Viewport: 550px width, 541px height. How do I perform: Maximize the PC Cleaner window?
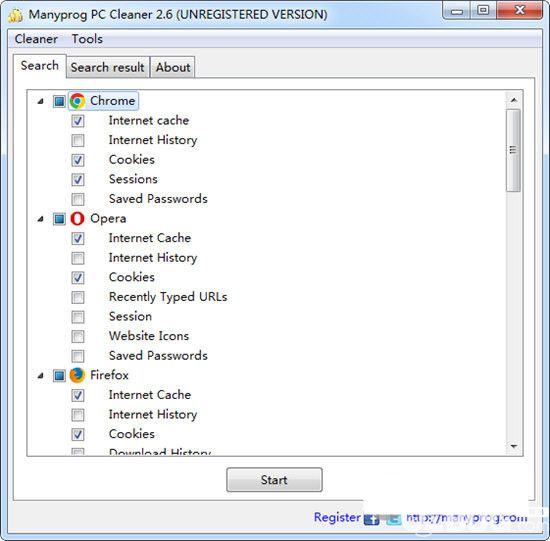point(483,11)
